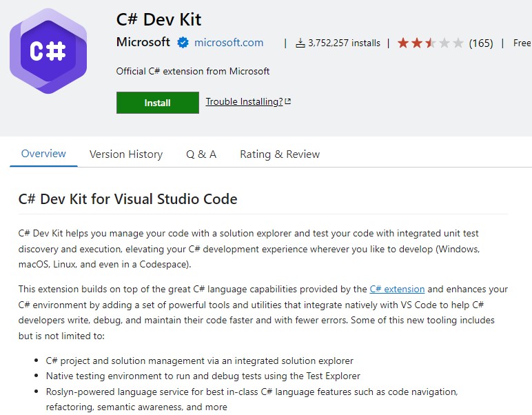Go to the Rating & Review tab

280,154
